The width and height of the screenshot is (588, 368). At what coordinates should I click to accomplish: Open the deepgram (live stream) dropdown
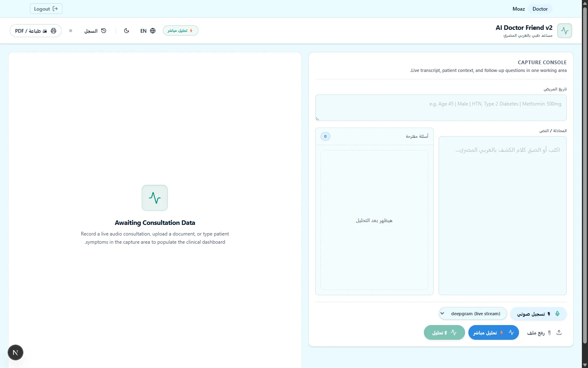click(473, 314)
